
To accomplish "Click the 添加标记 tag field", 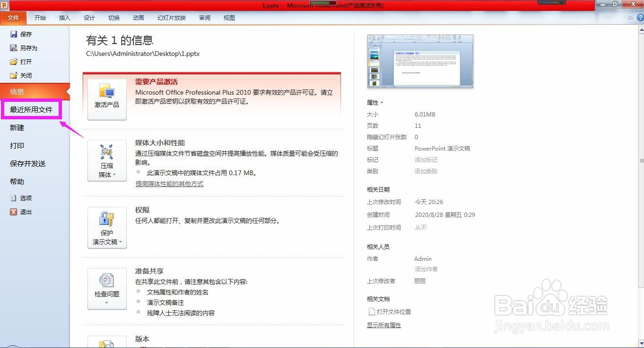I will tap(426, 160).
